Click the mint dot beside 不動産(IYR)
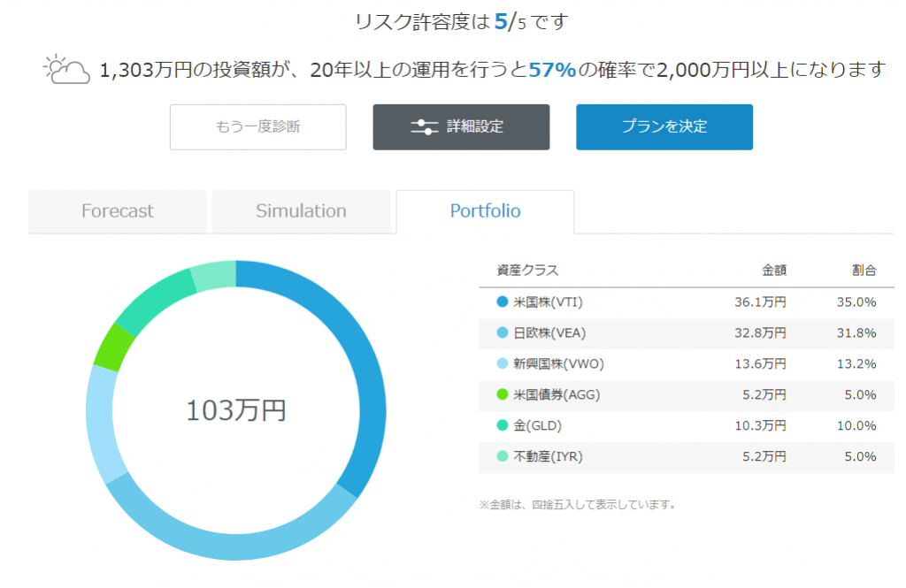The image size is (906, 588). (503, 457)
